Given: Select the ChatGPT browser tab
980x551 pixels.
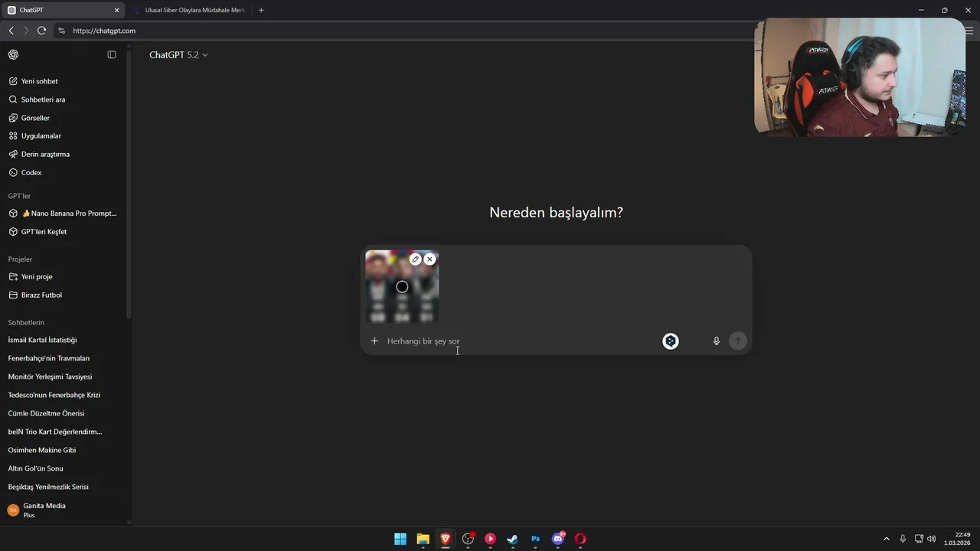Looking at the screenshot, I should click(61, 10).
